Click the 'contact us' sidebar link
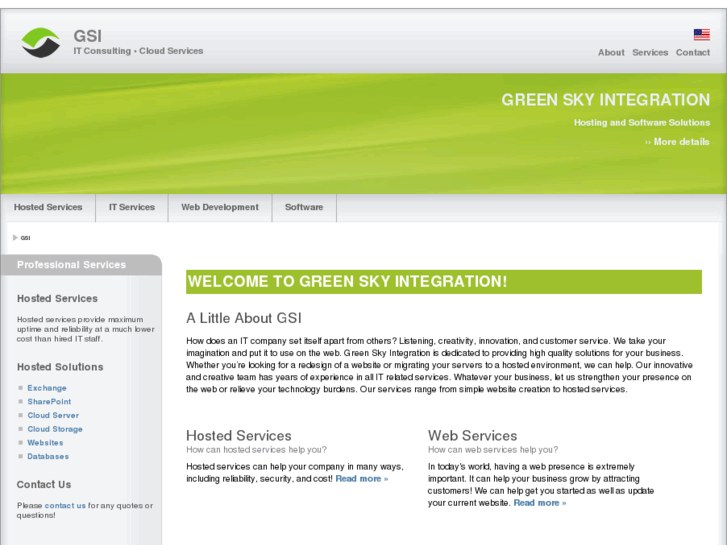 pyautogui.click(x=65, y=506)
